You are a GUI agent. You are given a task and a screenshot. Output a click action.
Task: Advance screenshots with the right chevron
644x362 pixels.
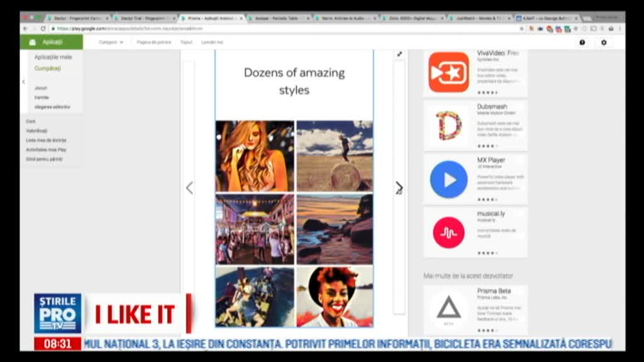click(x=399, y=187)
